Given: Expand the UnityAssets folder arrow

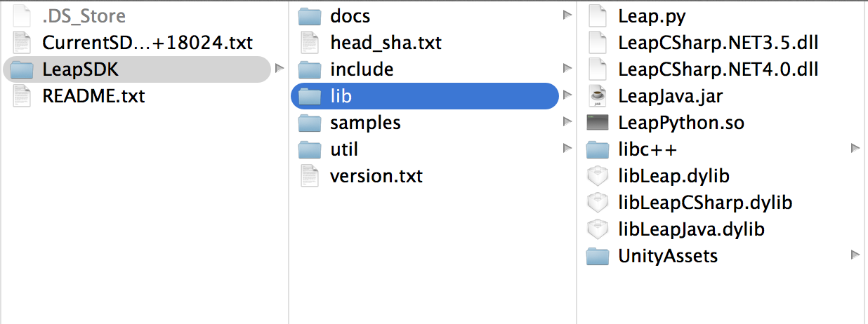Looking at the screenshot, I should (x=855, y=255).
